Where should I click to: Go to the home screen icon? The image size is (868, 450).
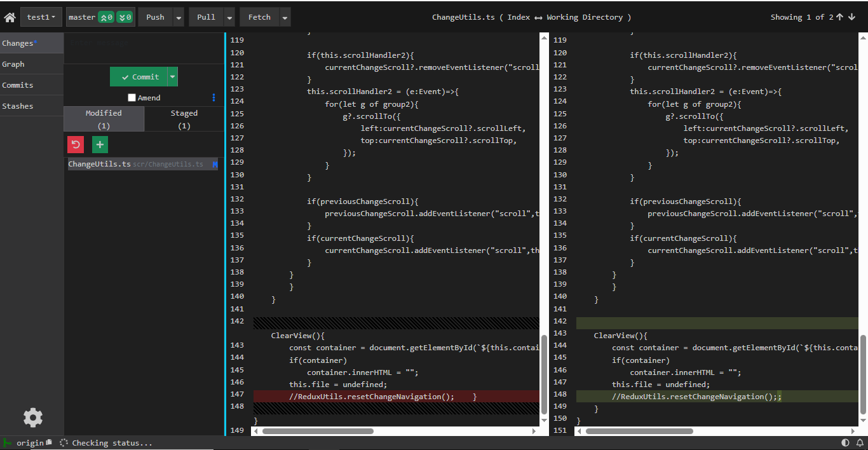tap(10, 17)
